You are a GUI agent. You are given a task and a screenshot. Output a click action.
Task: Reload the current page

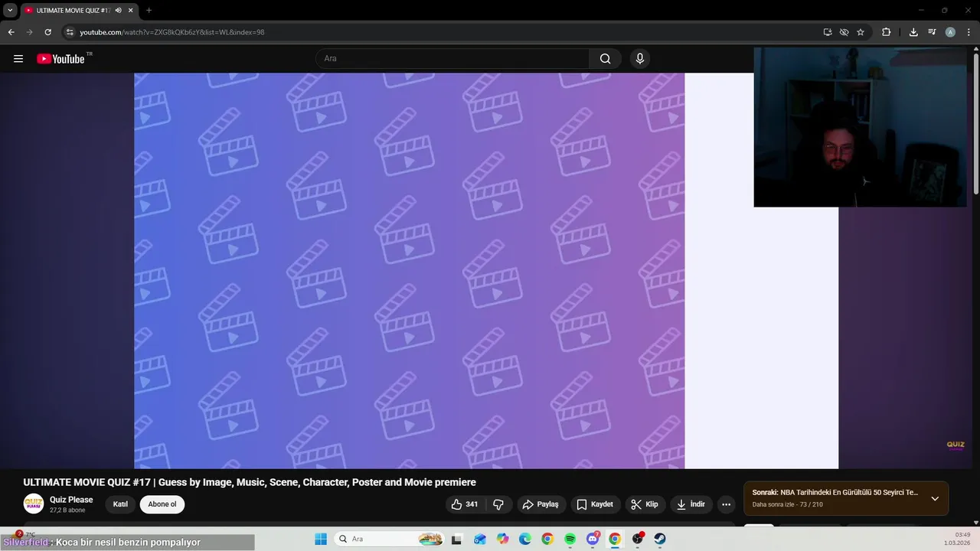tap(47, 32)
